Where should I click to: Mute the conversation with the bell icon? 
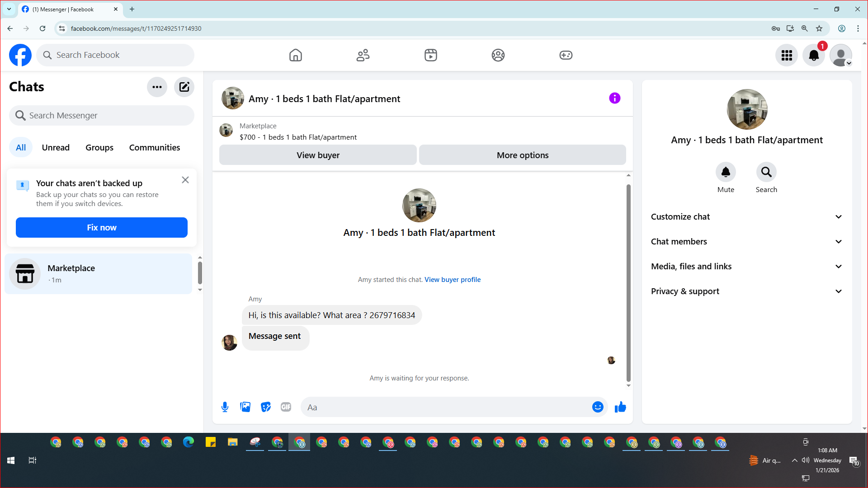[x=726, y=172]
